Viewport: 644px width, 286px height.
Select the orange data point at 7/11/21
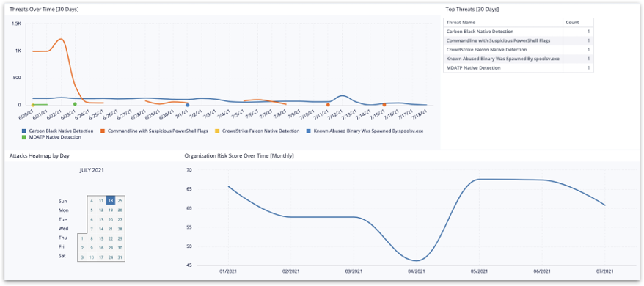[328, 105]
